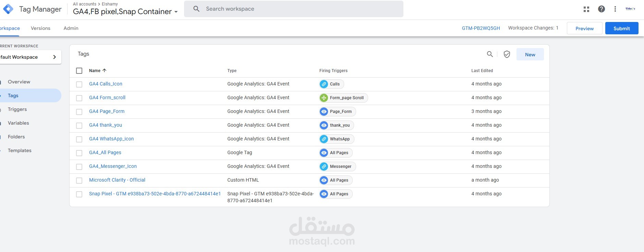Switch to the Workspace tab
644x252 pixels.
(10, 28)
